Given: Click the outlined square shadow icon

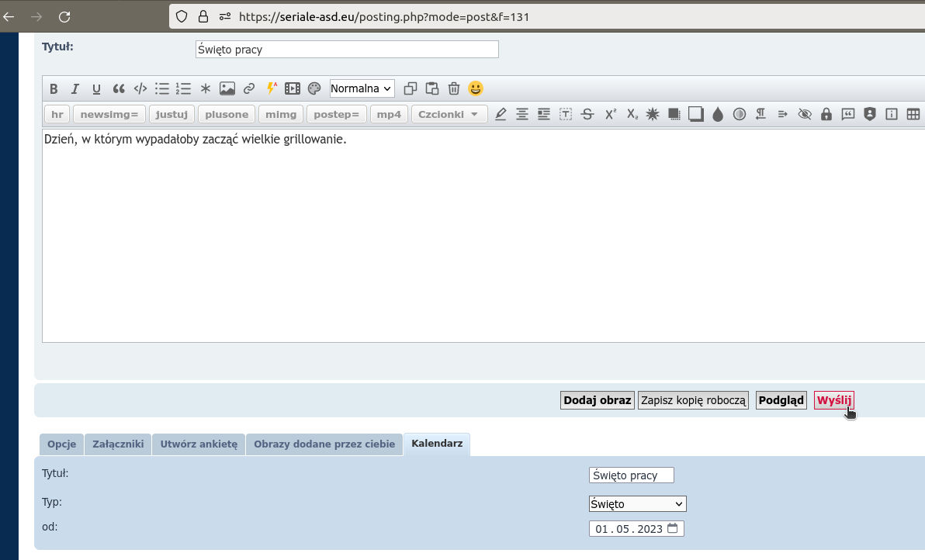Looking at the screenshot, I should click(696, 114).
